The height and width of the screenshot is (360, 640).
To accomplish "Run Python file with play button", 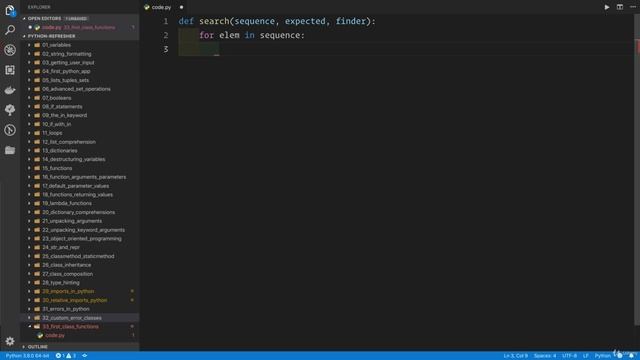I will click(x=607, y=7).
